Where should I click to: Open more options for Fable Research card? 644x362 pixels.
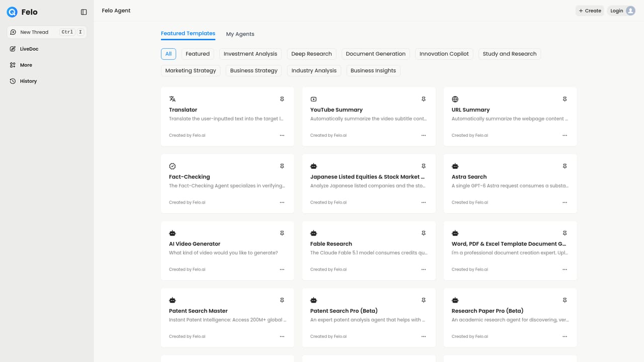[x=424, y=269]
